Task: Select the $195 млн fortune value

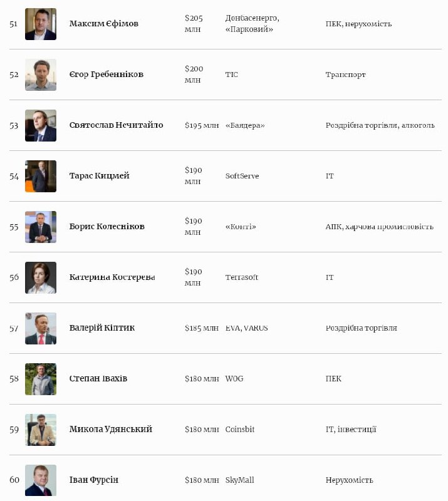Action: pyautogui.click(x=202, y=125)
